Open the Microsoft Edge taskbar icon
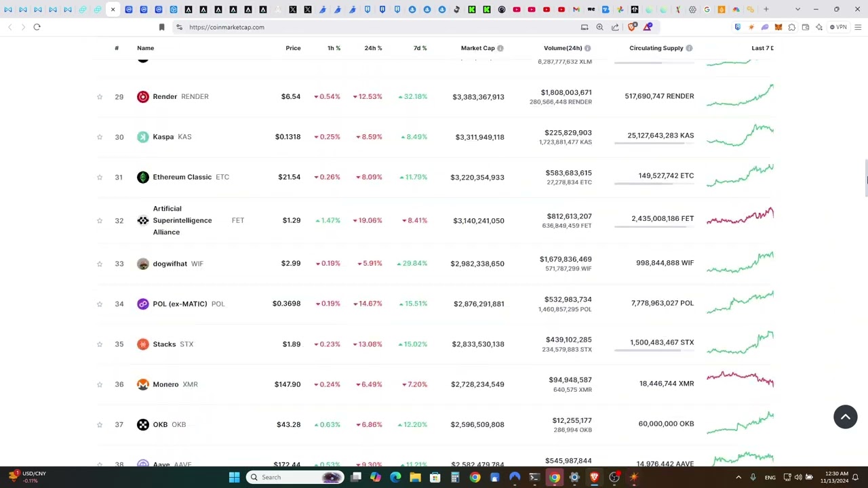 tap(395, 477)
